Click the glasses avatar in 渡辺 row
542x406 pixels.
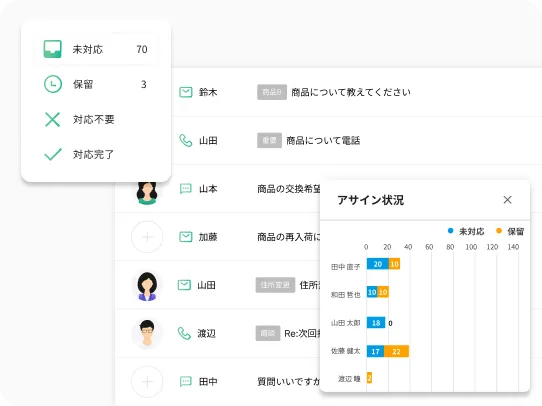147,333
